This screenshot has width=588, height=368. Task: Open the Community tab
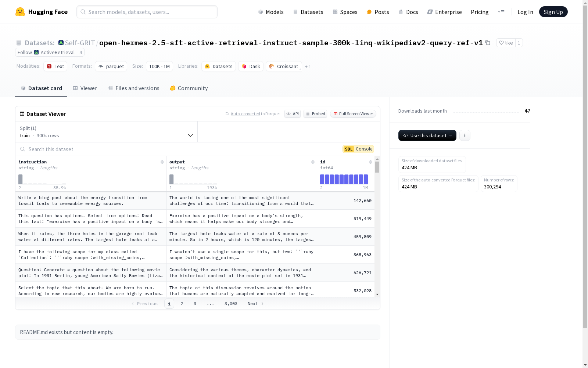(189, 88)
